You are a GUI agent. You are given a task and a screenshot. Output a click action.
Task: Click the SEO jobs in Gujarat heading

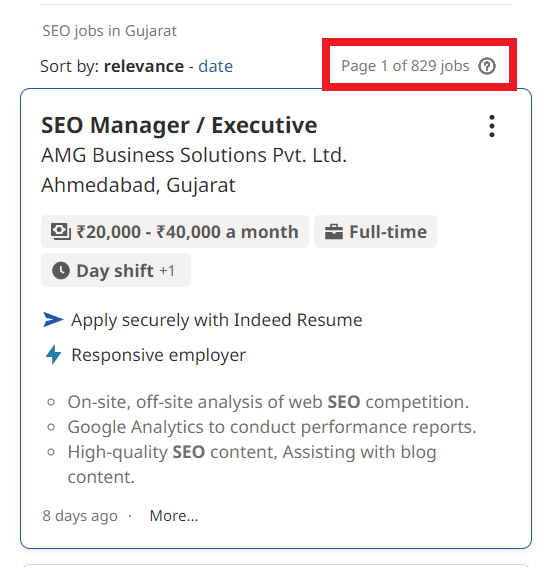tap(110, 31)
